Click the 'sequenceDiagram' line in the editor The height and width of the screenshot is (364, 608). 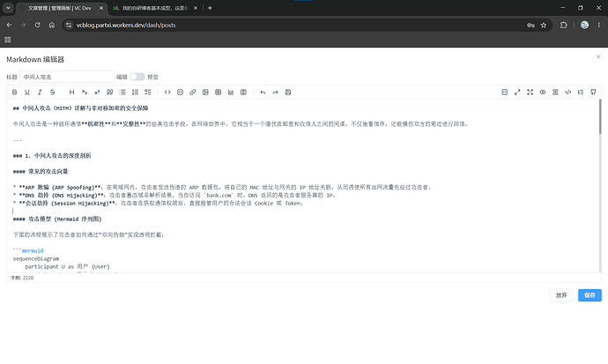click(x=36, y=258)
